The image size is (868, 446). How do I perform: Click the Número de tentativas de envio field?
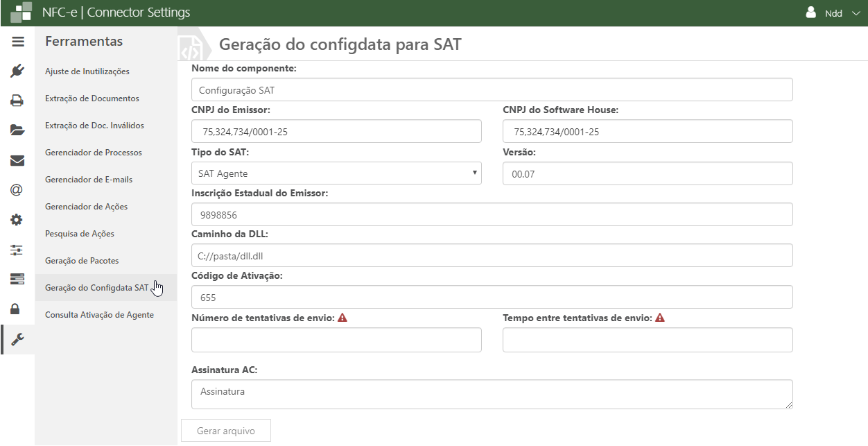pyautogui.click(x=336, y=340)
